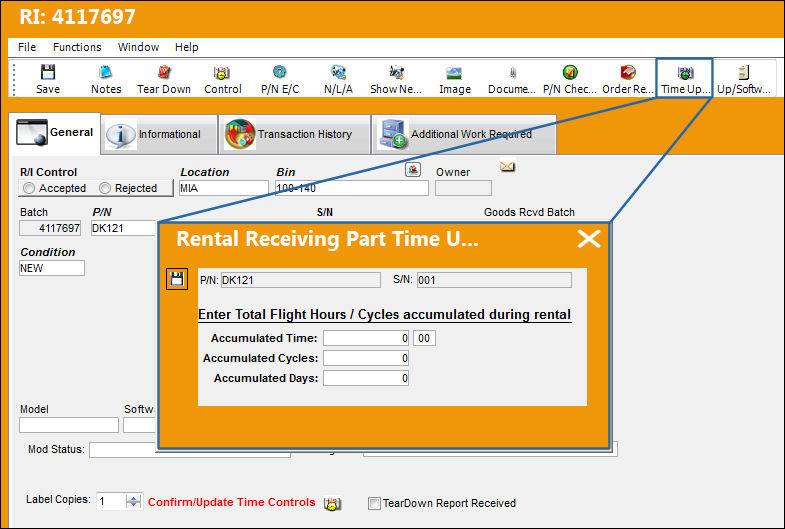Click the Batch field showing 4117697
The width and height of the screenshot is (785, 529).
tap(50, 228)
